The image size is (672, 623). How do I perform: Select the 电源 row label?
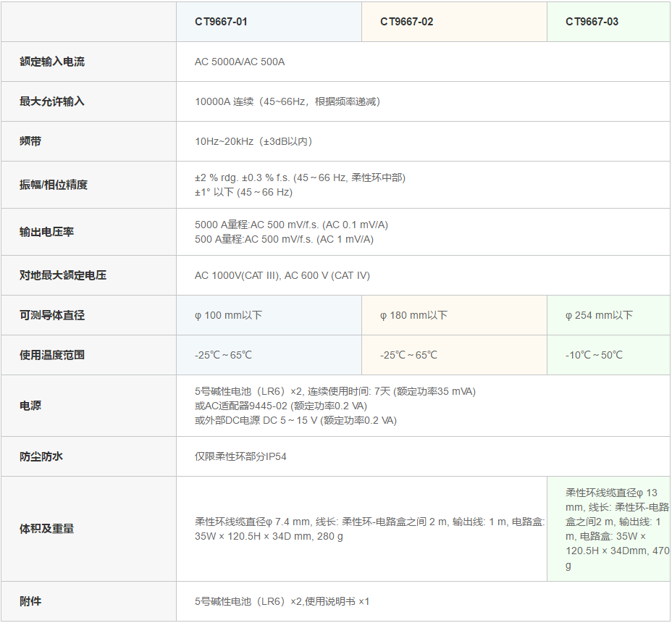click(x=30, y=406)
